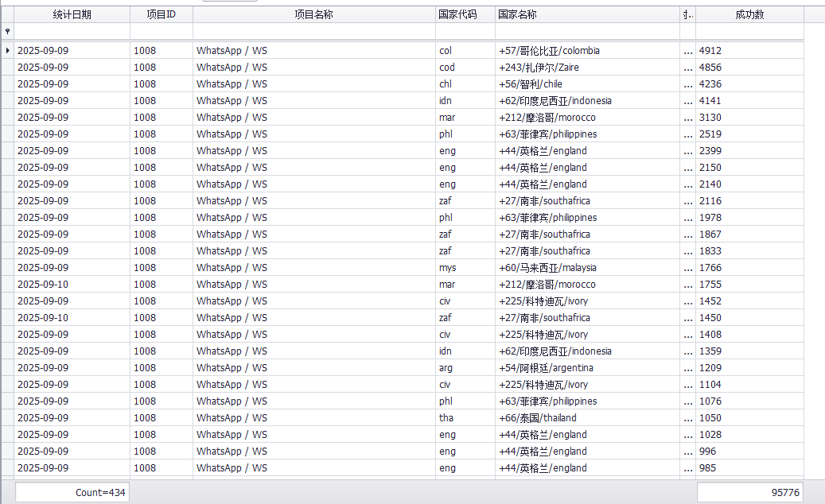Viewport: 825px width, 504px height.
Task: Click date 2025-09-10 in southafrica row
Action: [72, 318]
